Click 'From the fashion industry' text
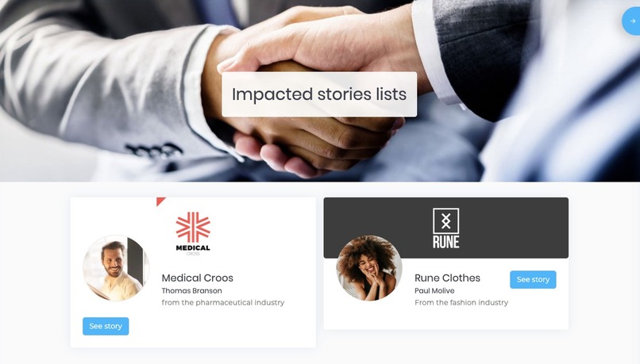 tap(461, 302)
